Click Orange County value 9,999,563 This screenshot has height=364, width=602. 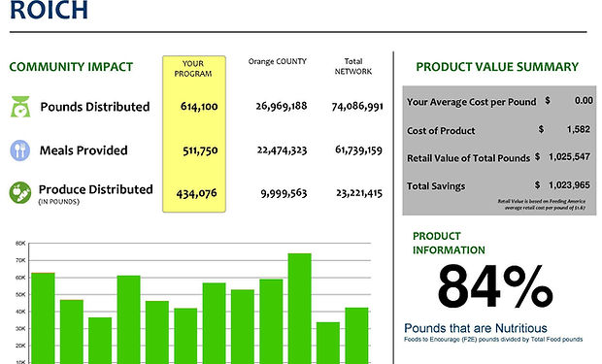coord(284,193)
